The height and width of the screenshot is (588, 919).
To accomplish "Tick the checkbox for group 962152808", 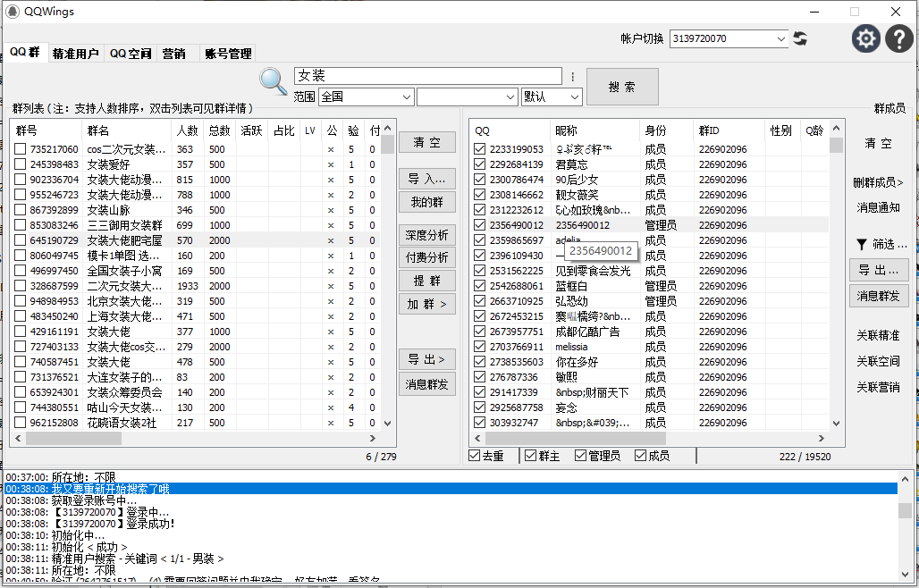I will click(21, 423).
